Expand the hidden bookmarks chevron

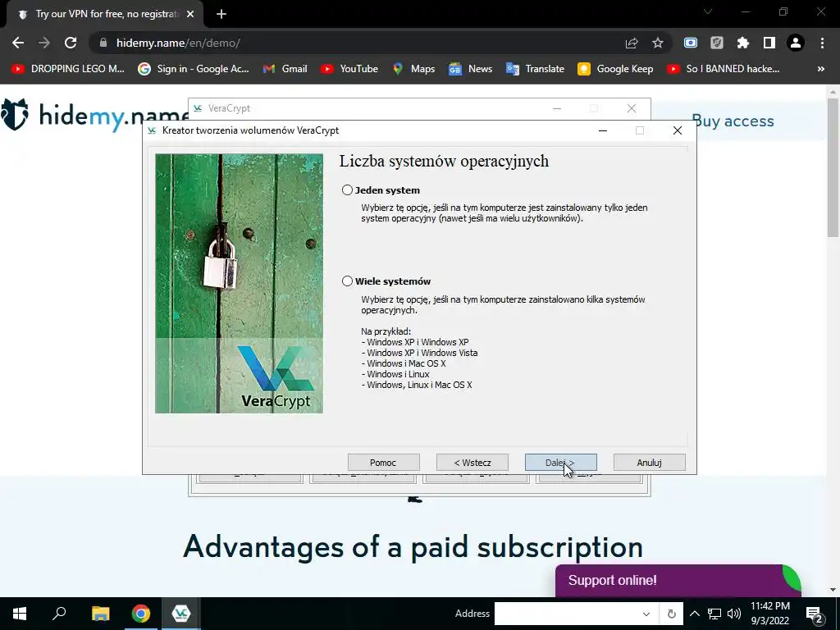[x=820, y=69]
